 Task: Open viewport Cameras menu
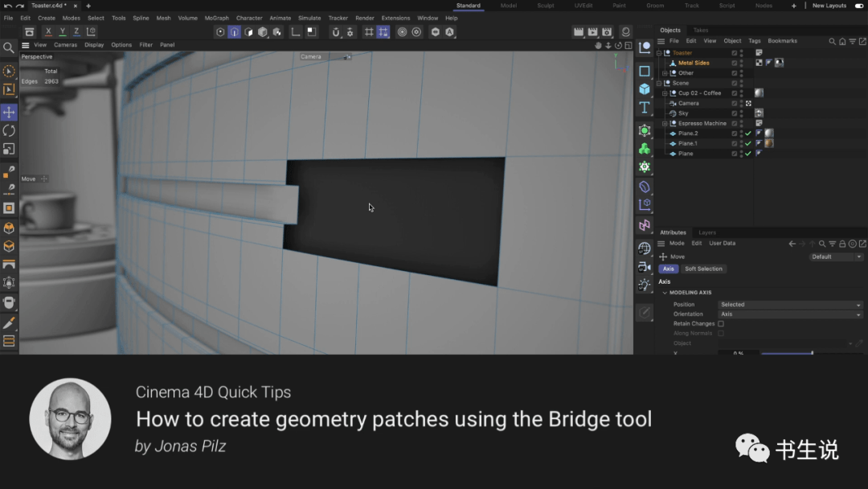click(x=65, y=45)
